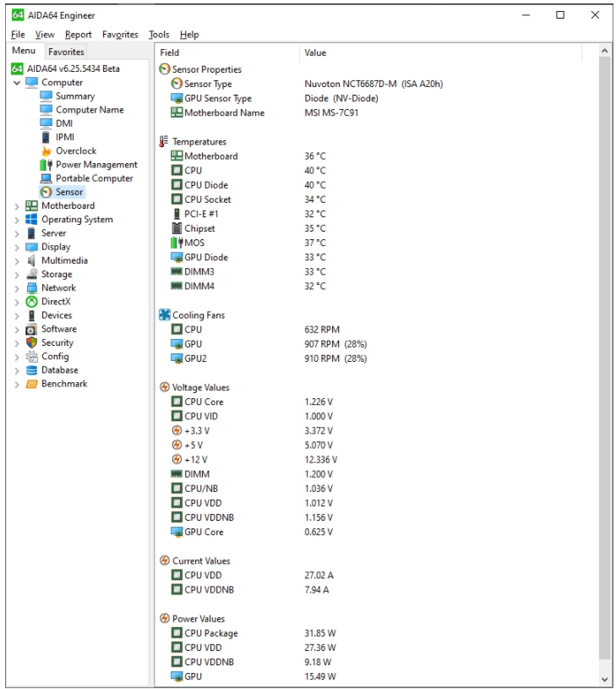Switch to the Favorites sidebar tab

tap(66, 52)
